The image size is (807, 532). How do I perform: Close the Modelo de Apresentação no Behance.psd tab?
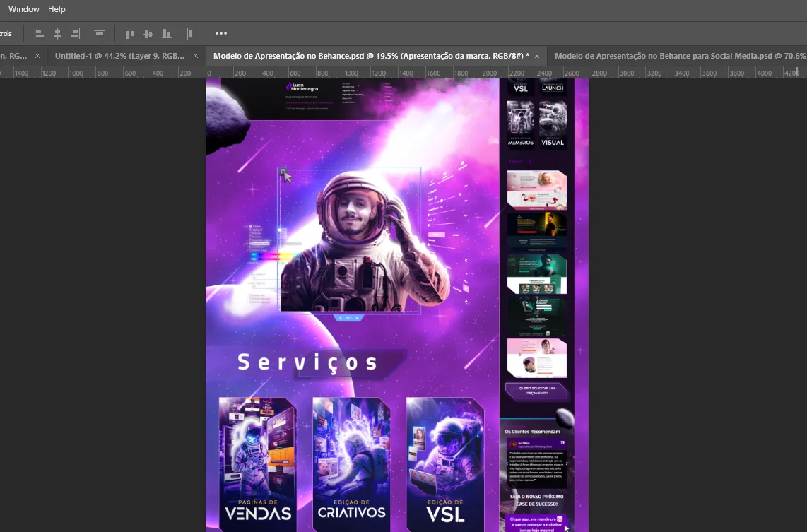click(537, 56)
